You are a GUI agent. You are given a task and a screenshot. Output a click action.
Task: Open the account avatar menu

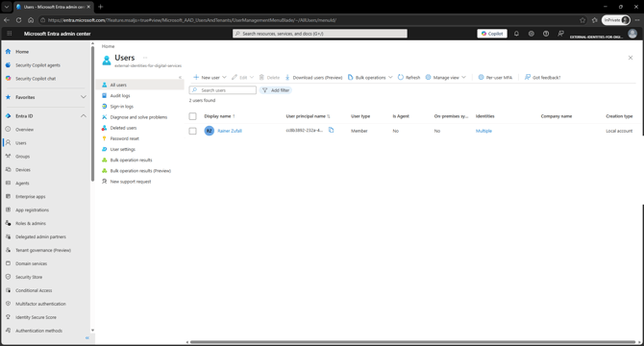pos(632,34)
